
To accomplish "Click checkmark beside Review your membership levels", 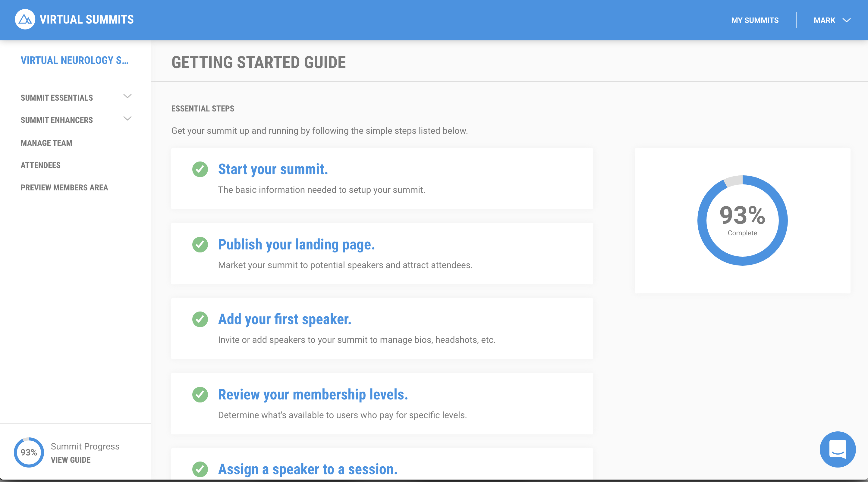I will coord(200,394).
